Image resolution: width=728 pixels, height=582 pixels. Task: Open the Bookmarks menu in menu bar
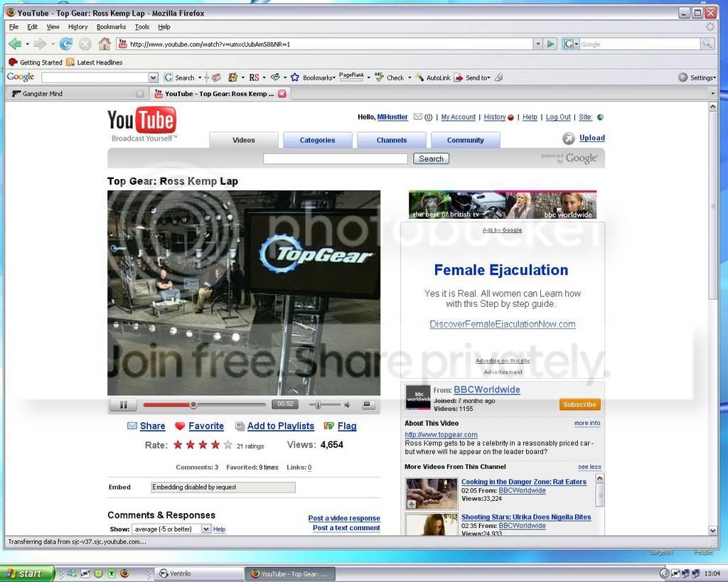tap(111, 27)
